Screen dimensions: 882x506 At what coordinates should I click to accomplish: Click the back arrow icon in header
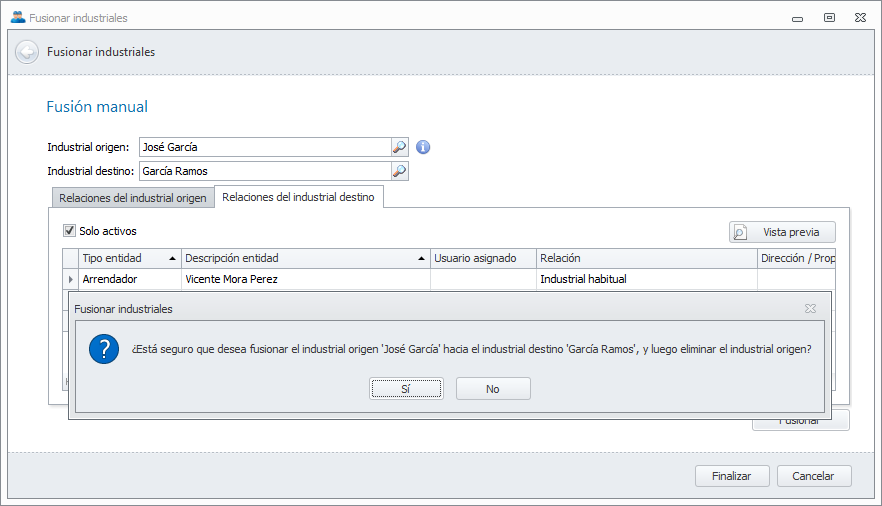point(27,52)
